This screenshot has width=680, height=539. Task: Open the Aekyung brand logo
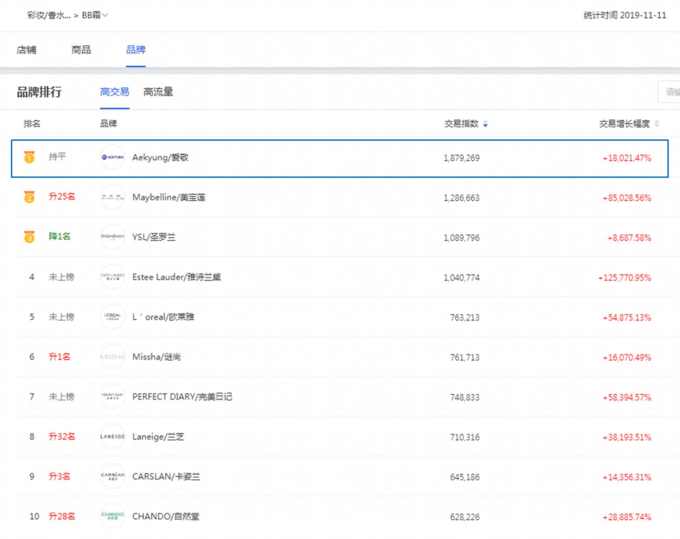(113, 157)
